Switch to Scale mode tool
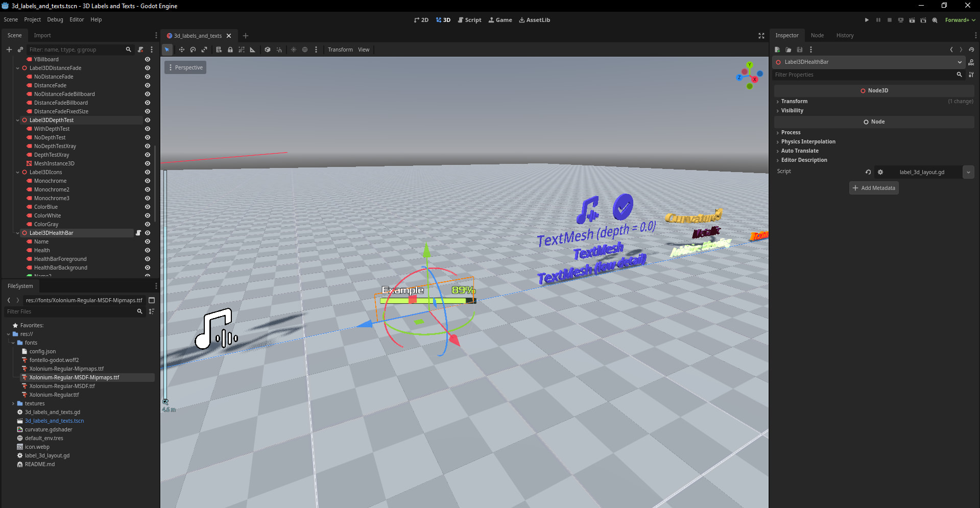The image size is (980, 508). click(x=204, y=50)
